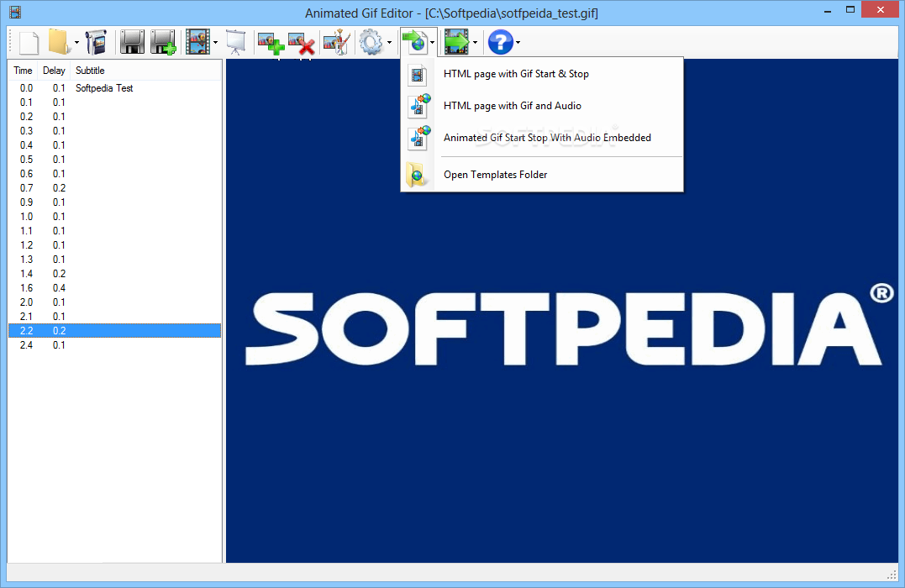Screen dimensions: 905x588
Task: Select frame row at time 2.1
Action: tap(115, 316)
